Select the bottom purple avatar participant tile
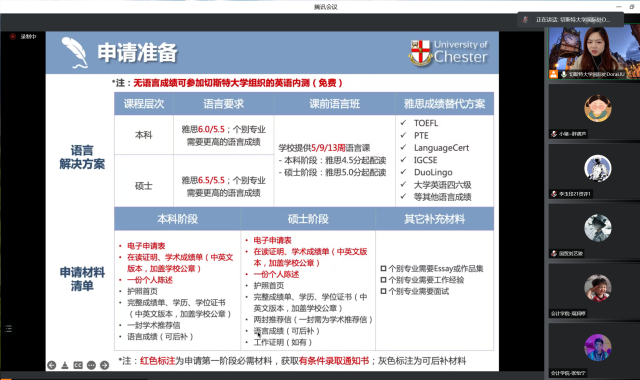 [x=594, y=350]
